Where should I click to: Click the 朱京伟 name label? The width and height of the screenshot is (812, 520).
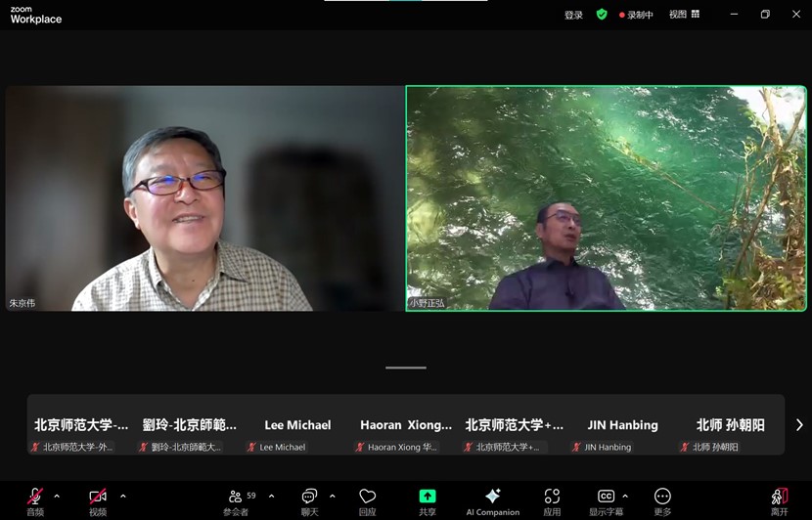[x=23, y=303]
